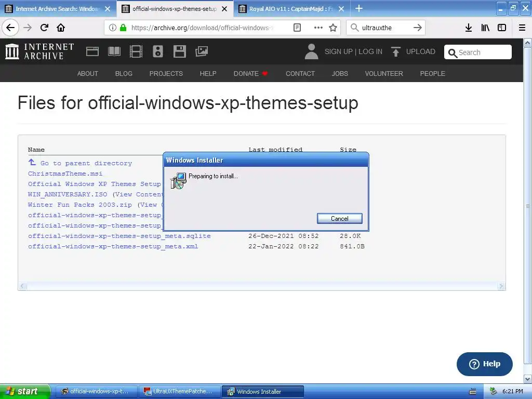Switch to Internet Archive Search tab

click(58, 9)
